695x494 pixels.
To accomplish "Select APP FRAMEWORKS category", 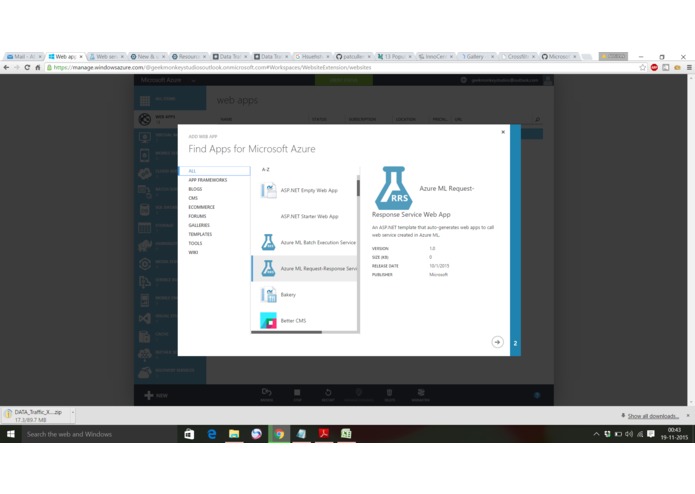I will pos(208,180).
